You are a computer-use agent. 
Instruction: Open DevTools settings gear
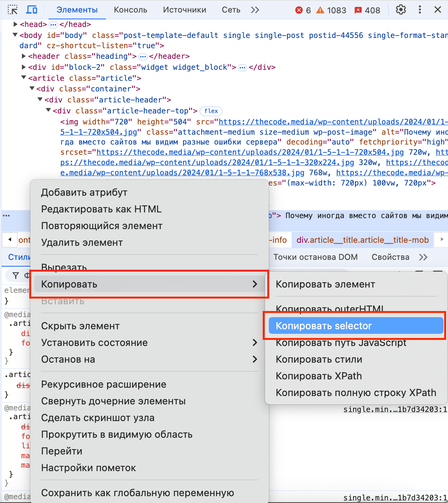(401, 10)
